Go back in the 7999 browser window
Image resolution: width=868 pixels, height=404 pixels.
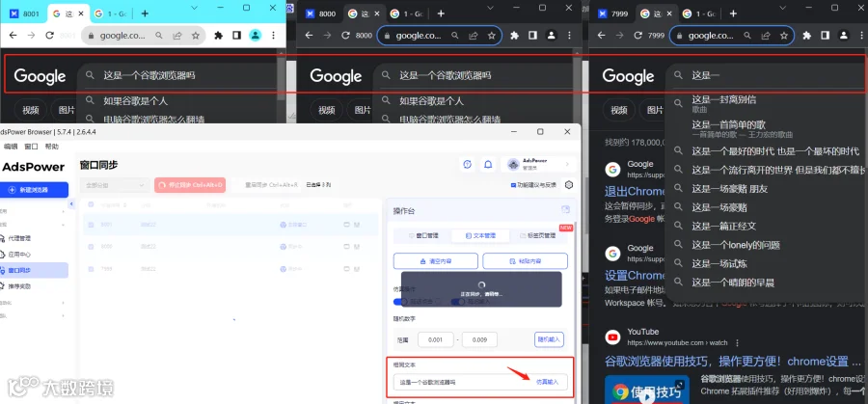[602, 36]
